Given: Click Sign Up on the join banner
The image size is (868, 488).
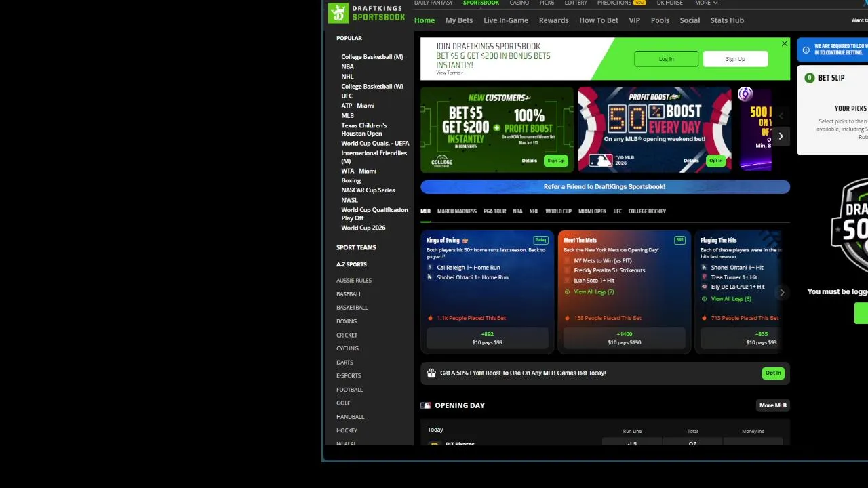Looking at the screenshot, I should [x=735, y=59].
